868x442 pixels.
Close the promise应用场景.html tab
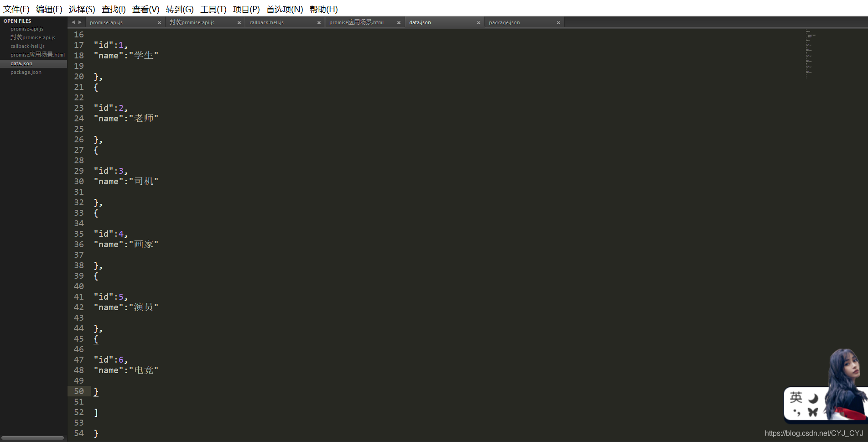399,23
